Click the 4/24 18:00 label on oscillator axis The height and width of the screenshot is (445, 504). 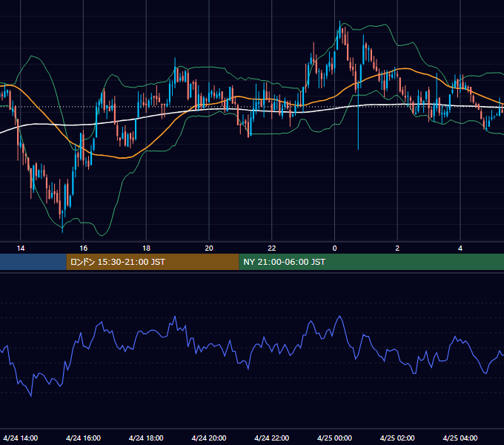pyautogui.click(x=146, y=438)
